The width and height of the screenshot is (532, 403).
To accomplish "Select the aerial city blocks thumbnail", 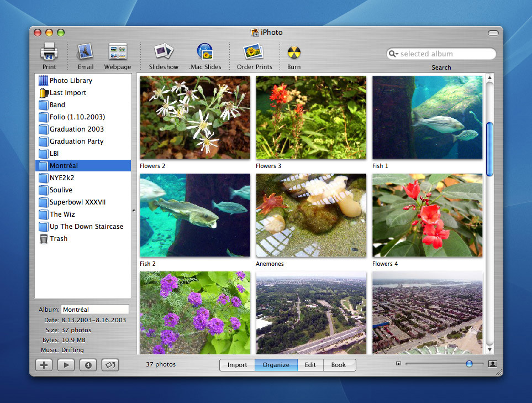I will tap(428, 313).
